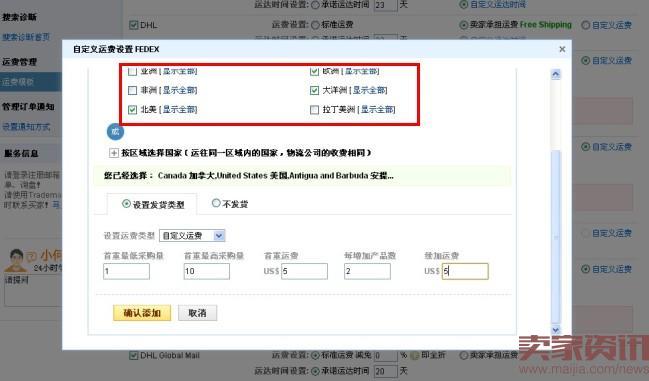Select DHL row 自定义运费 radio
Image resolution: width=649 pixels, height=381 pixels.
(585, 25)
